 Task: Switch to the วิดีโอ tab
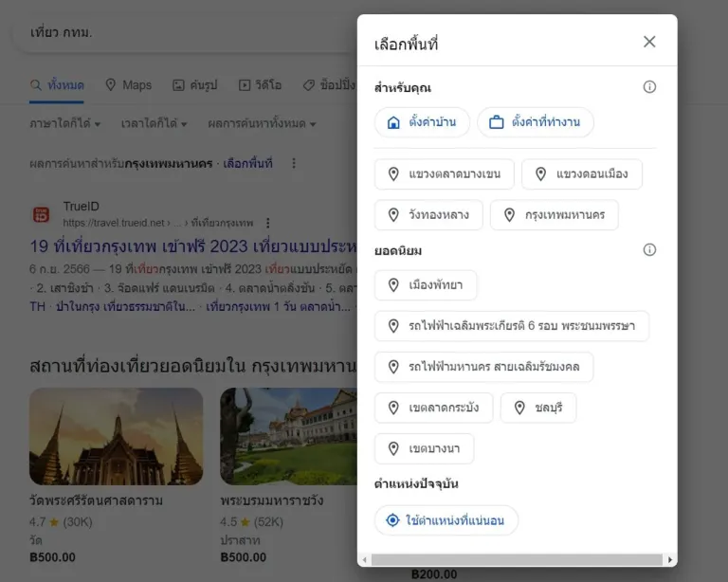pyautogui.click(x=260, y=85)
